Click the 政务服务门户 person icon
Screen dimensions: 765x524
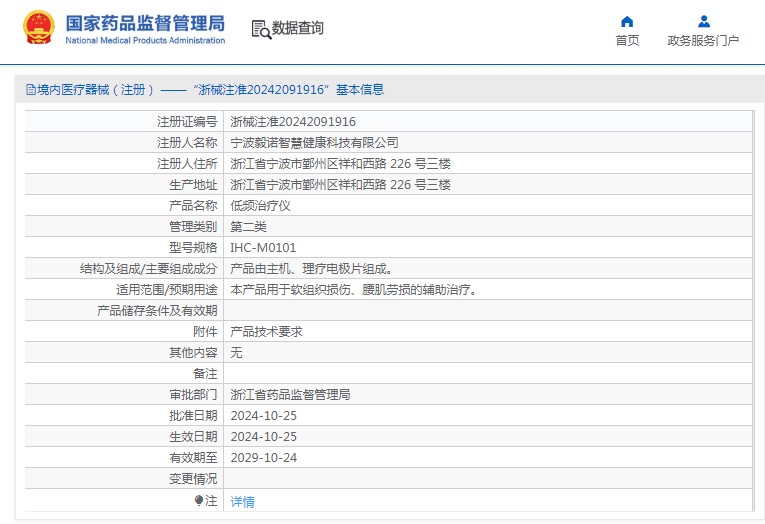click(703, 21)
